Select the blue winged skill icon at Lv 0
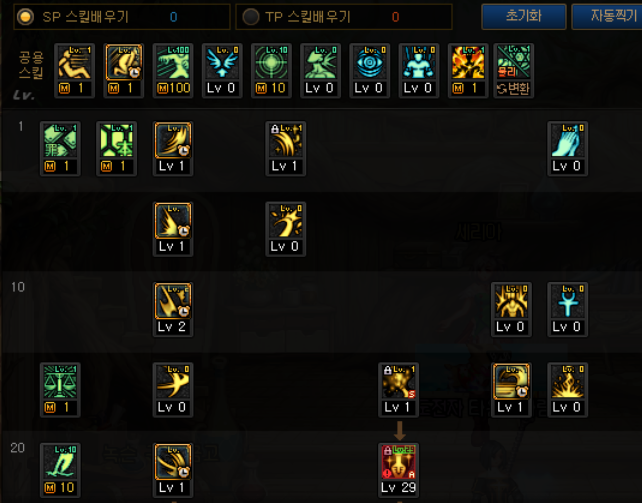The image size is (642, 503). coord(222,70)
